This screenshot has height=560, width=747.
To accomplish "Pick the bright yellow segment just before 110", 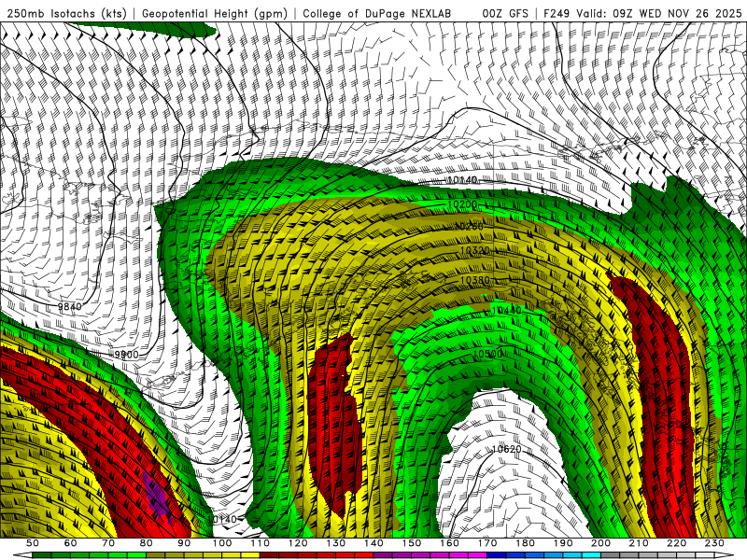I will click(x=250, y=555).
